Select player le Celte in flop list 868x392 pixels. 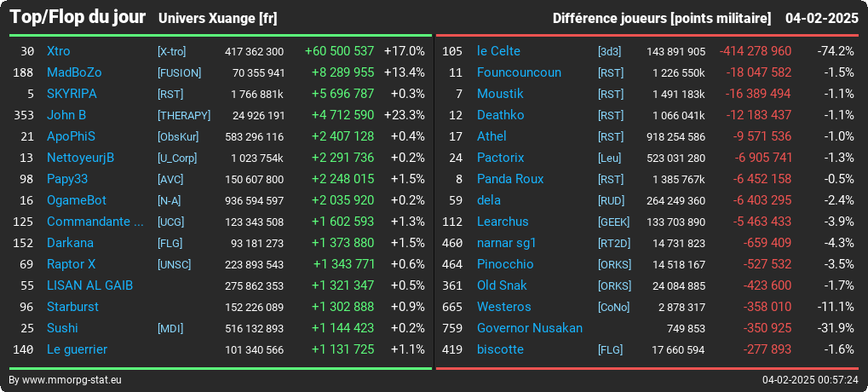499,51
